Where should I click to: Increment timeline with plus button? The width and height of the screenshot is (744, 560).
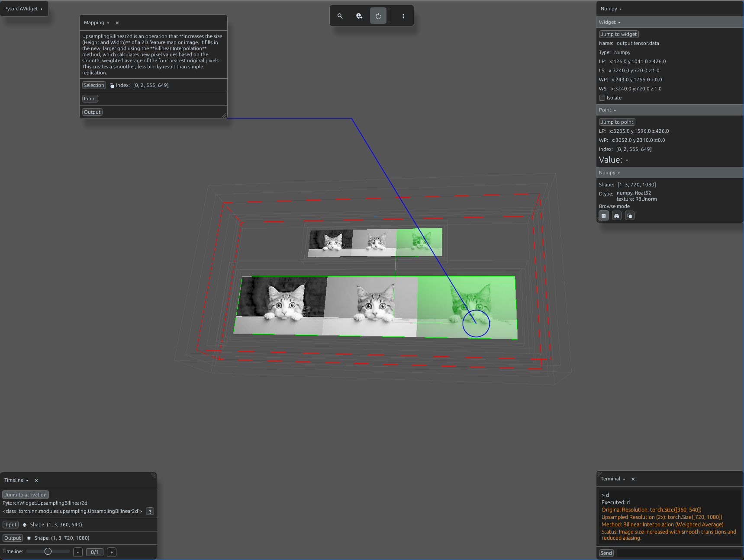pos(112,552)
